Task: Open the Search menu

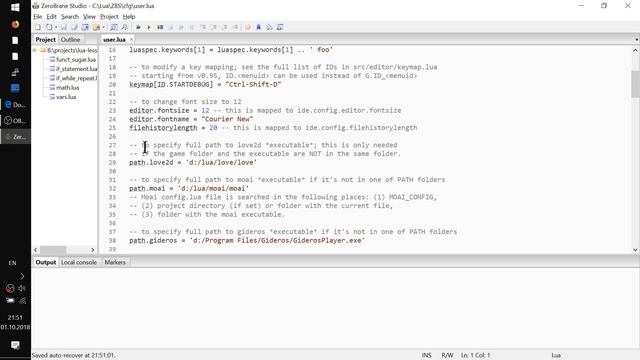Action: coord(70,17)
